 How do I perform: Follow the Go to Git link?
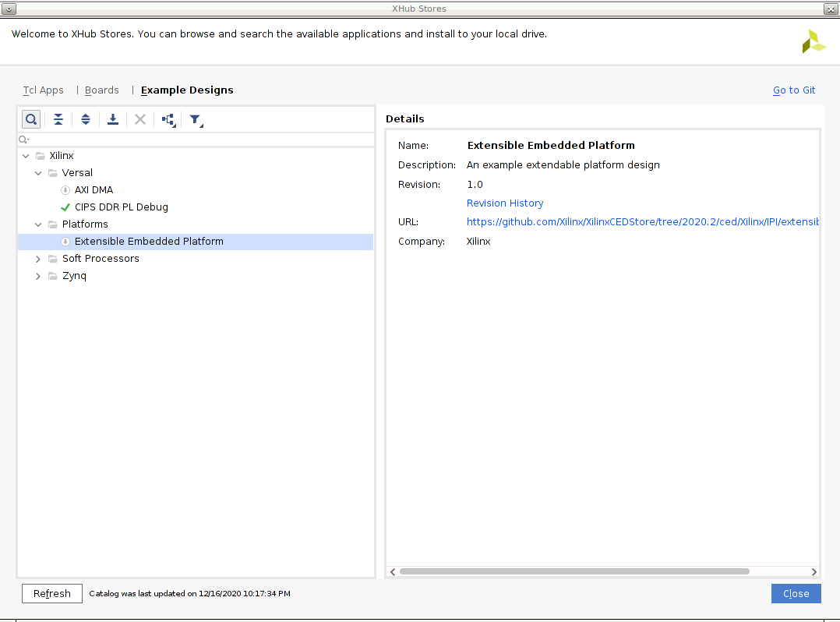pyautogui.click(x=794, y=90)
